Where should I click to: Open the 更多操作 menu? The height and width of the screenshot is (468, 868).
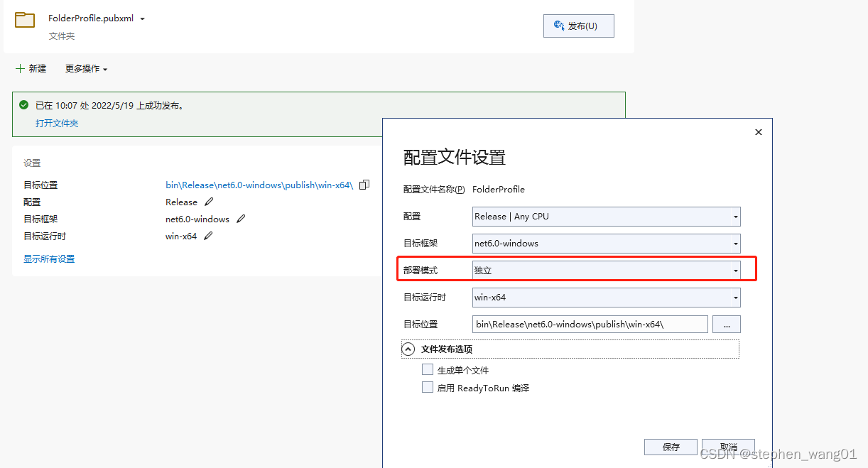[85, 68]
